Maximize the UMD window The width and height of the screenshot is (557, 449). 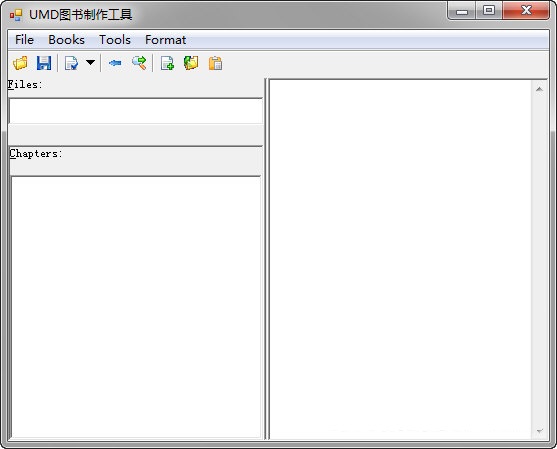tap(489, 10)
